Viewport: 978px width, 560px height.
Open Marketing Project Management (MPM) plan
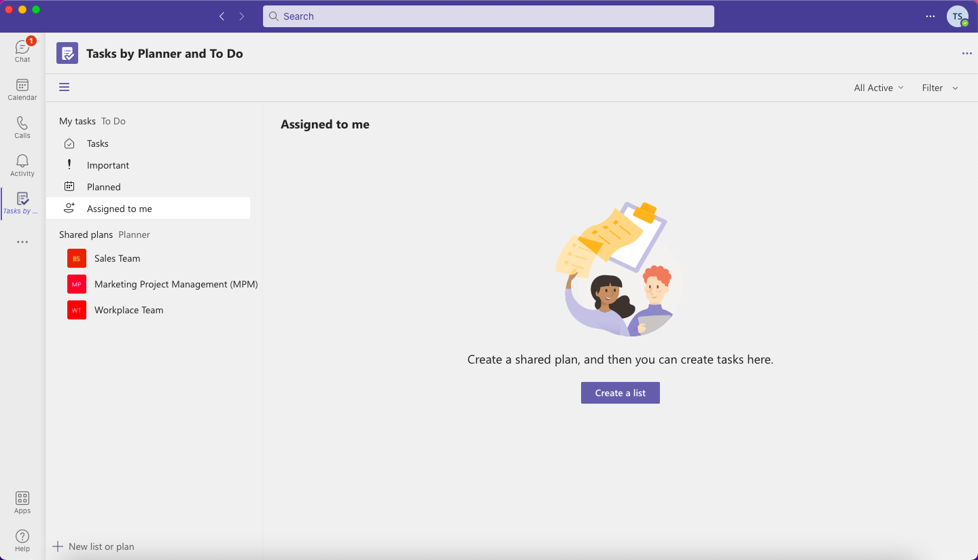[x=175, y=284]
